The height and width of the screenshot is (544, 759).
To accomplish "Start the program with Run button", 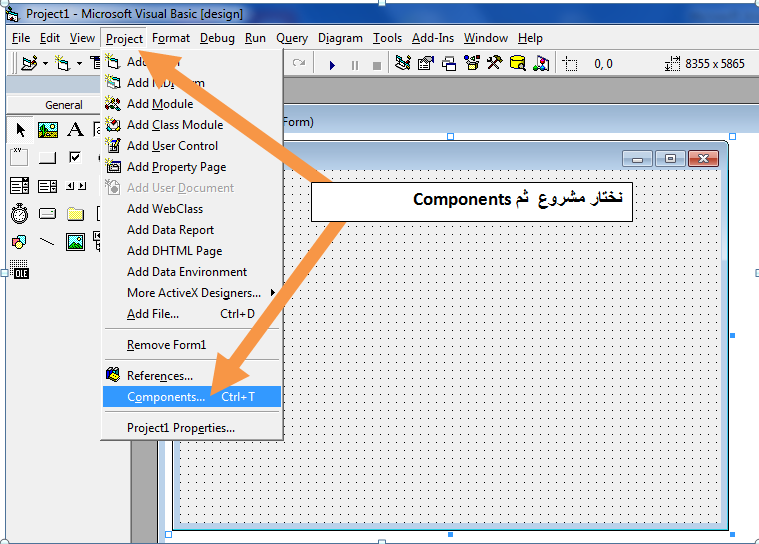I will coord(332,65).
